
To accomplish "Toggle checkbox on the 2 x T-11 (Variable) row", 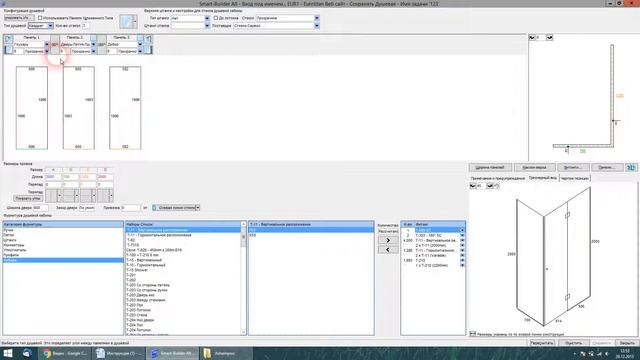I will (462, 256).
